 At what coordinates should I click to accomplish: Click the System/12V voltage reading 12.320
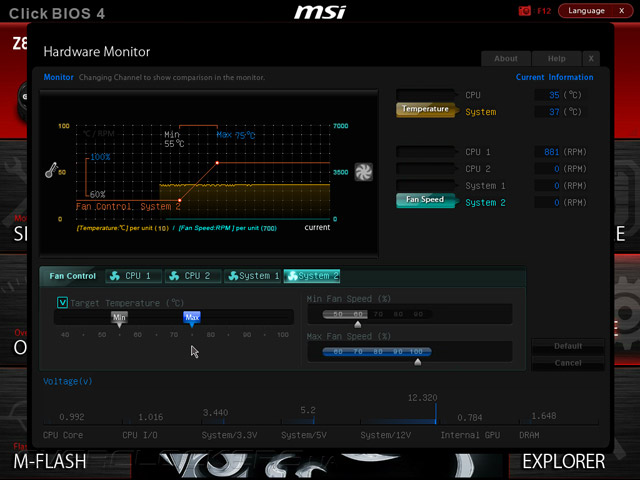[x=422, y=398]
